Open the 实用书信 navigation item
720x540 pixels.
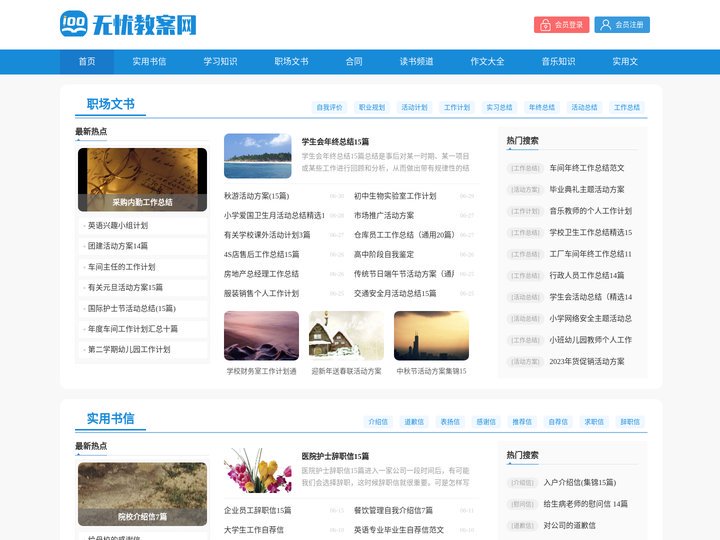(x=149, y=62)
